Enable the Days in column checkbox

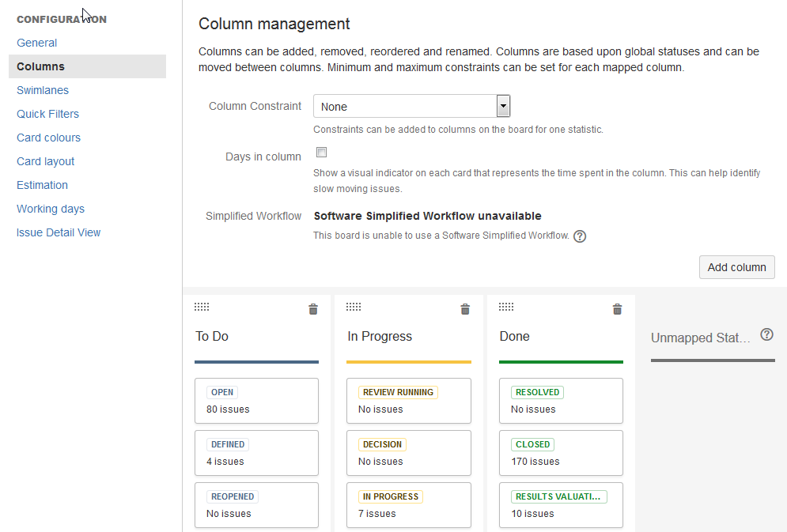click(x=321, y=153)
